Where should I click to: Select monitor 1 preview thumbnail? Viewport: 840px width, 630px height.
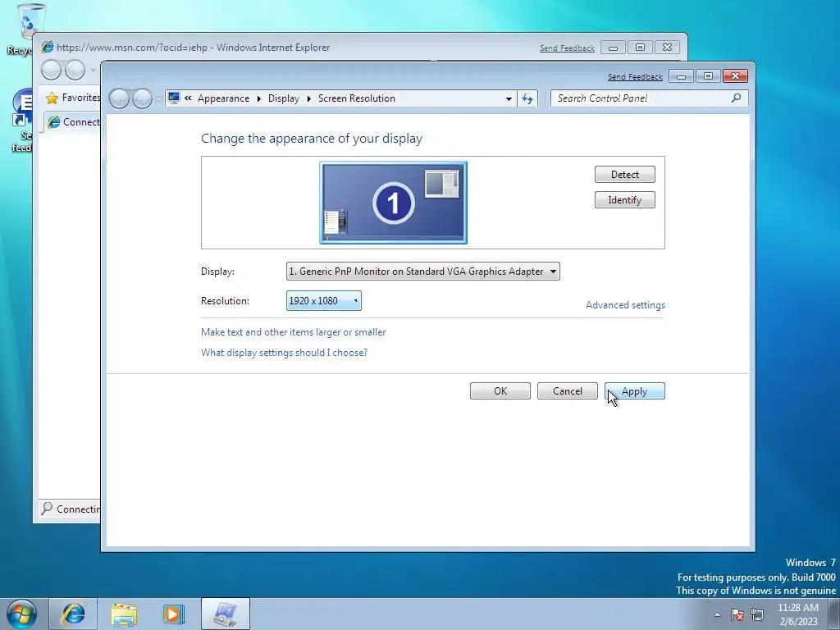point(393,203)
